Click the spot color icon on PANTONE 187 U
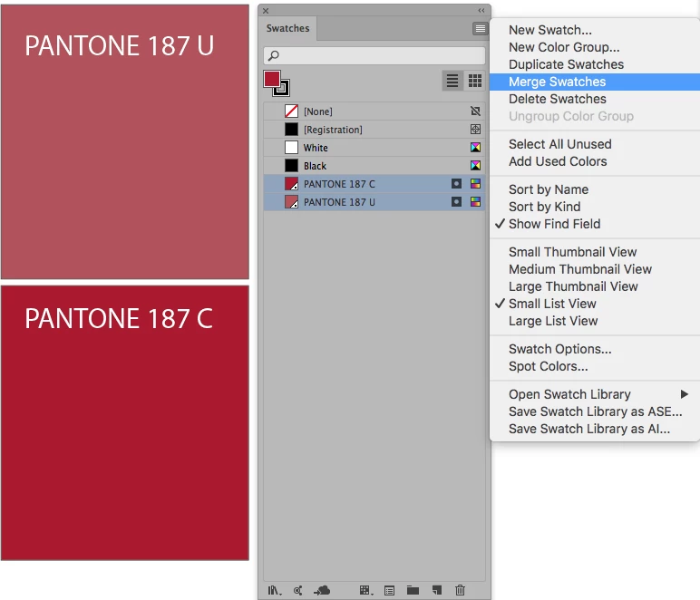The image size is (700, 600). (x=456, y=202)
